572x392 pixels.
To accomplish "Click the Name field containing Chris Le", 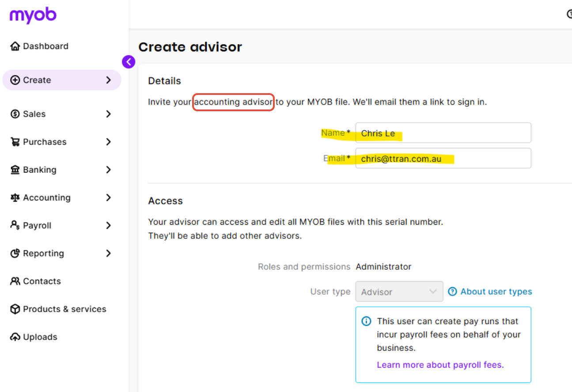I will coord(443,133).
